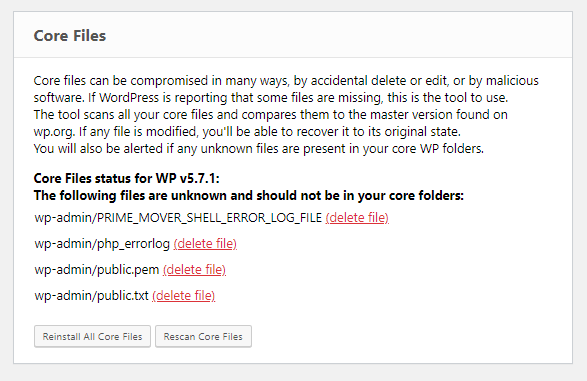587x381 pixels.
Task: Click the word malicious in the first sentence
Action: click(512, 80)
